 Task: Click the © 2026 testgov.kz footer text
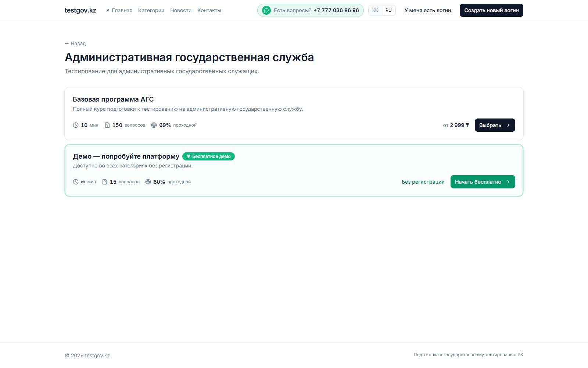tap(87, 355)
